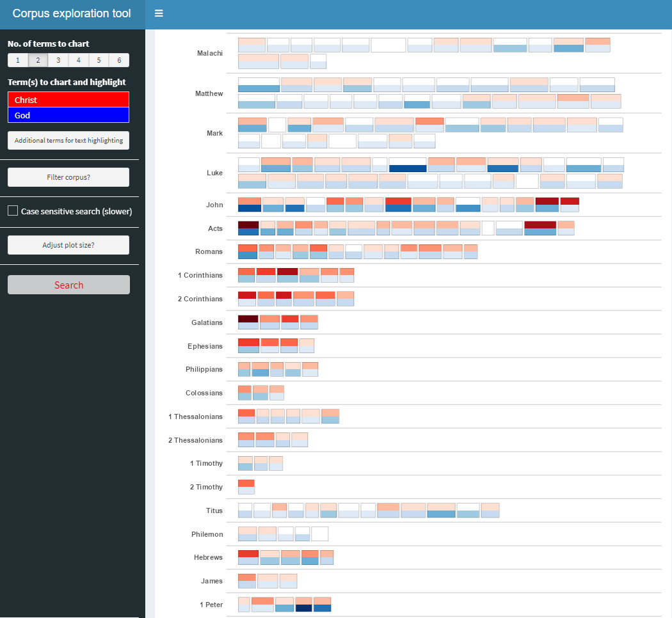
Task: Choose 4 as number of terms
Action: click(x=79, y=60)
